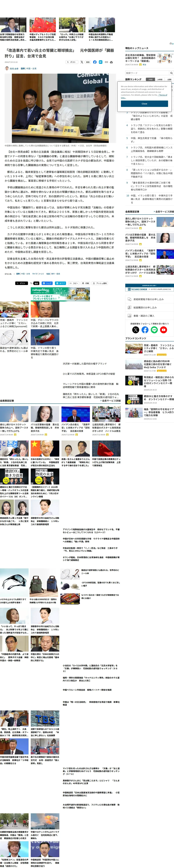Print article using header printer icon
Image resolution: width=174 pixels, height=868 pixels.
111,62
